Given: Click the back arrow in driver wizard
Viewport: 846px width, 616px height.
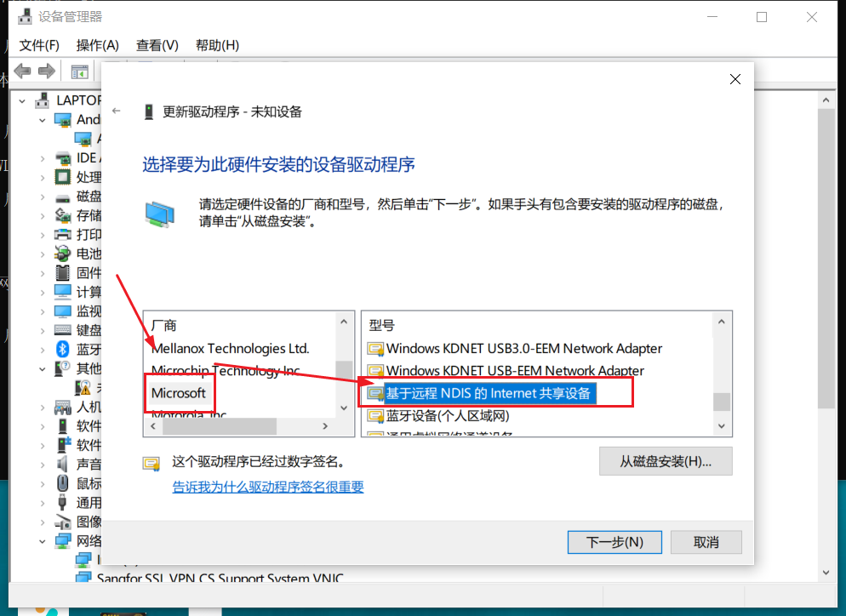Looking at the screenshot, I should click(x=116, y=111).
